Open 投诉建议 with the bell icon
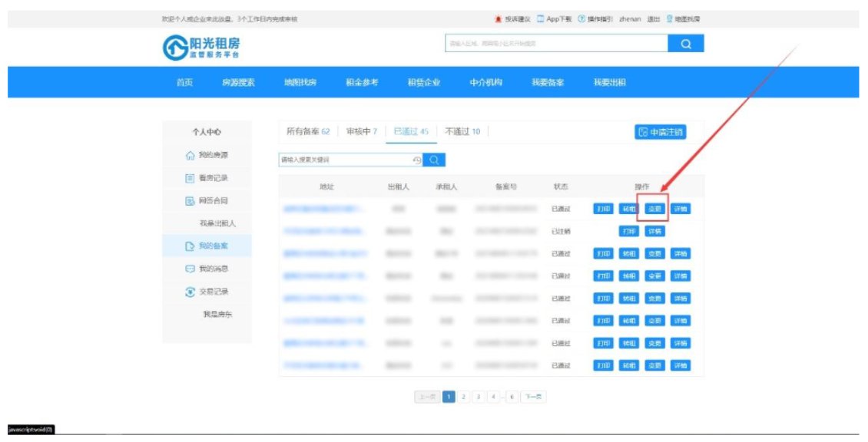Viewport: 868px width, 442px height. coord(512,18)
